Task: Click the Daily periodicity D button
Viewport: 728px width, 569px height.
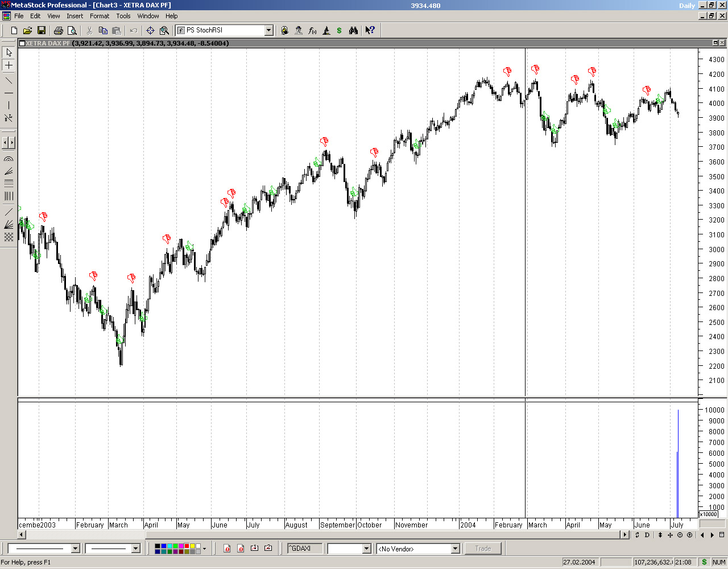Action: click(x=647, y=535)
